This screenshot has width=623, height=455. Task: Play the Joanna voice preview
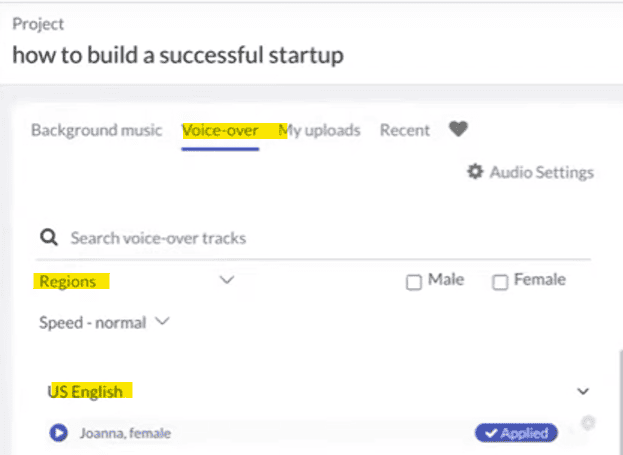click(x=58, y=433)
